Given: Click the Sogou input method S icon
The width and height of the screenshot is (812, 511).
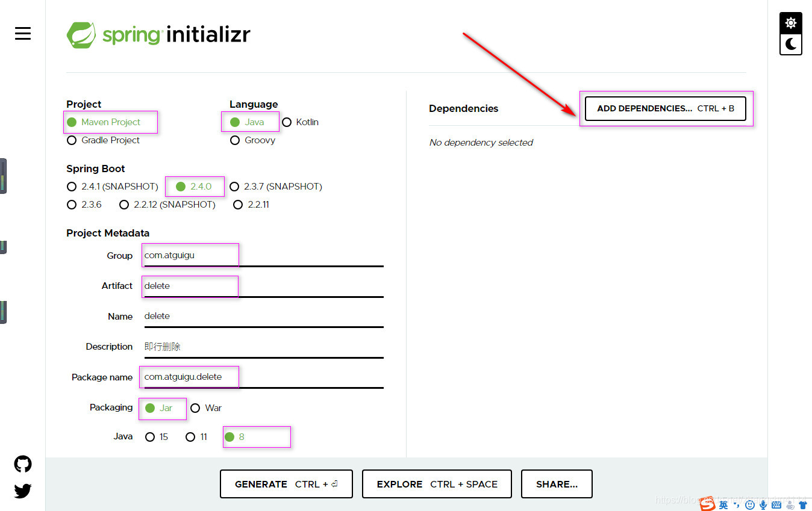Looking at the screenshot, I should coord(708,504).
